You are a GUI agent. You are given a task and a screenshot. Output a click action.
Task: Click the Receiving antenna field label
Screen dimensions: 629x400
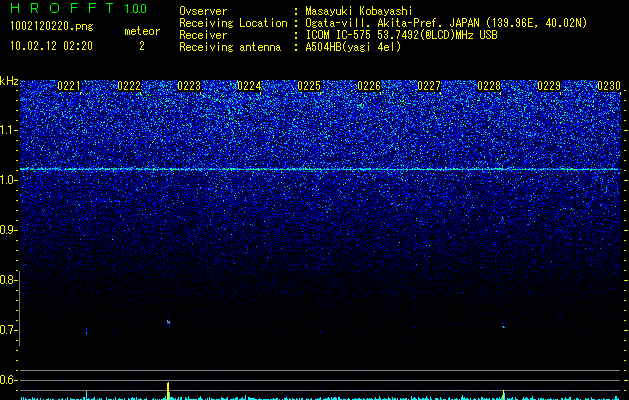[x=230, y=47]
